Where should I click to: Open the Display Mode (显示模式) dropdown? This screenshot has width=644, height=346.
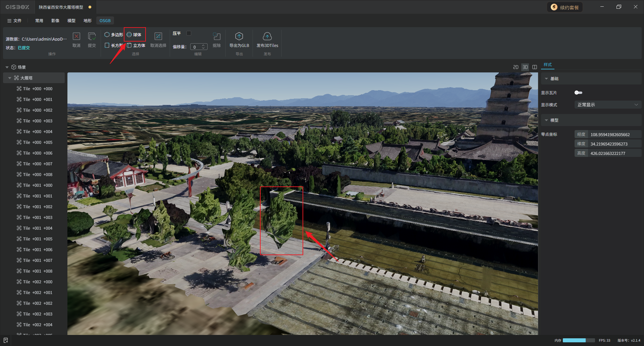(x=607, y=105)
